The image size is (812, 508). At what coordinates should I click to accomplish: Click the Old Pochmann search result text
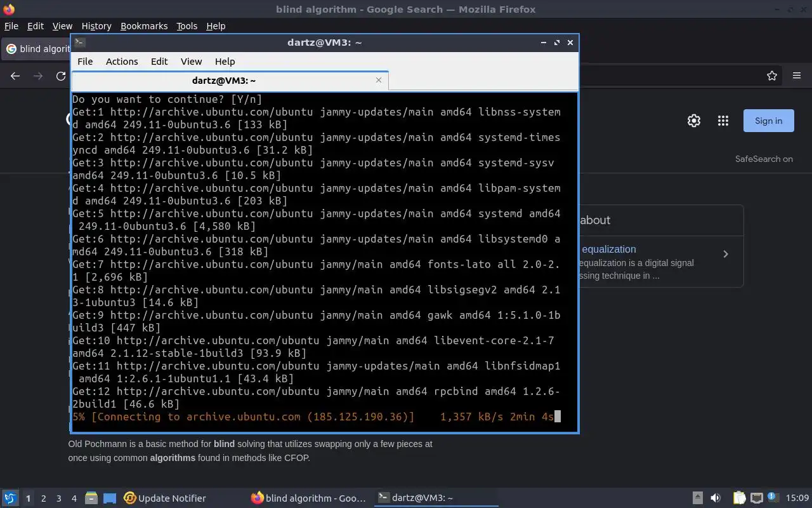tap(250, 451)
